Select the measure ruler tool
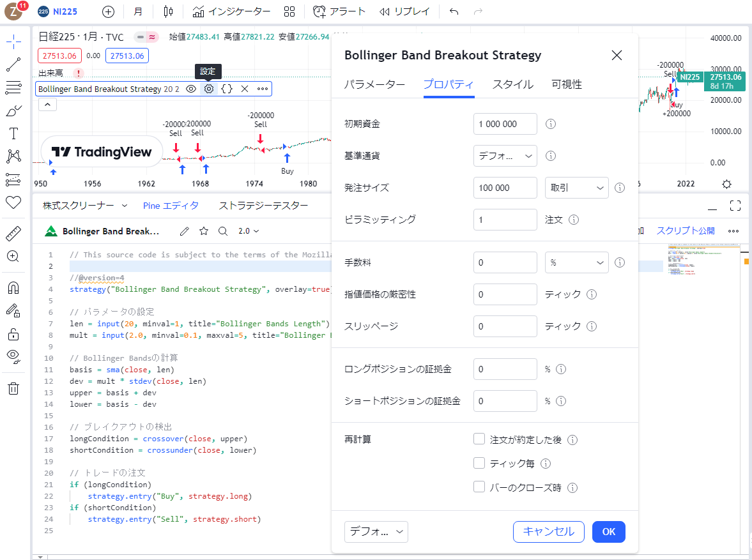752x560 pixels. coord(13,233)
